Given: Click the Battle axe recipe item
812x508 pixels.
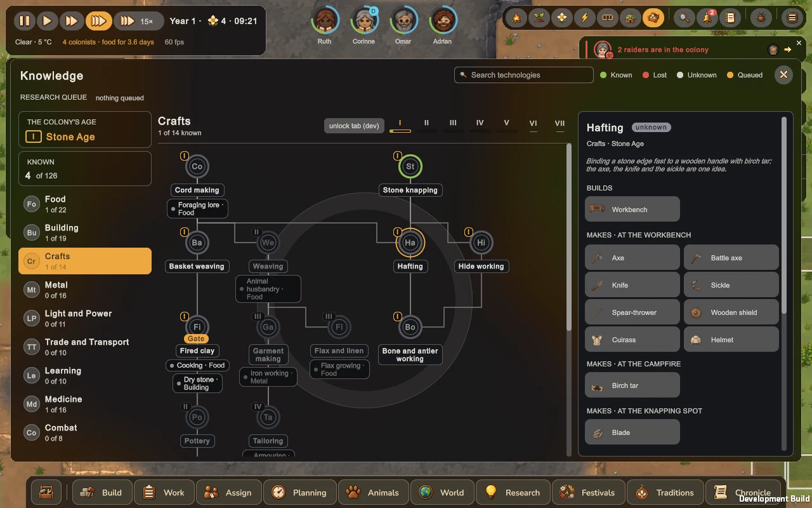Looking at the screenshot, I should pos(731,258).
